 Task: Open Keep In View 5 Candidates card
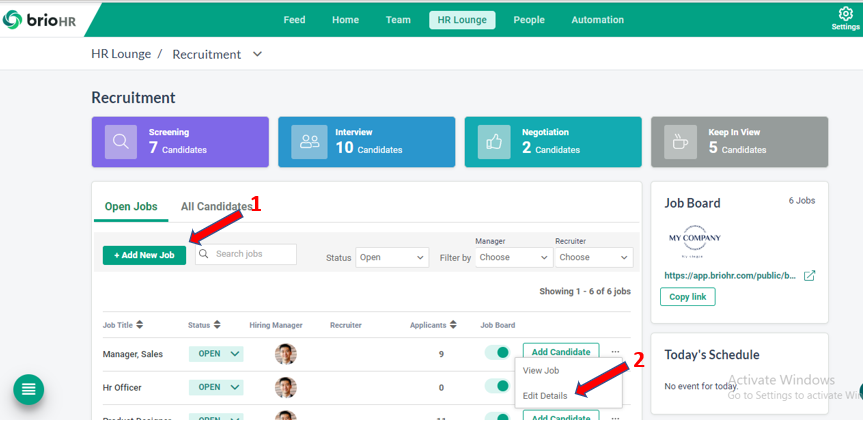point(740,141)
